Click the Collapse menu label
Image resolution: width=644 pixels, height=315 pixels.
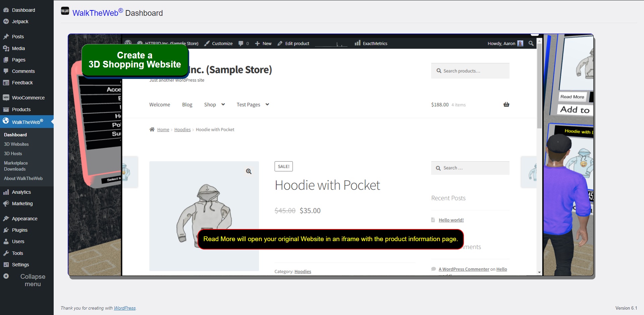(33, 280)
